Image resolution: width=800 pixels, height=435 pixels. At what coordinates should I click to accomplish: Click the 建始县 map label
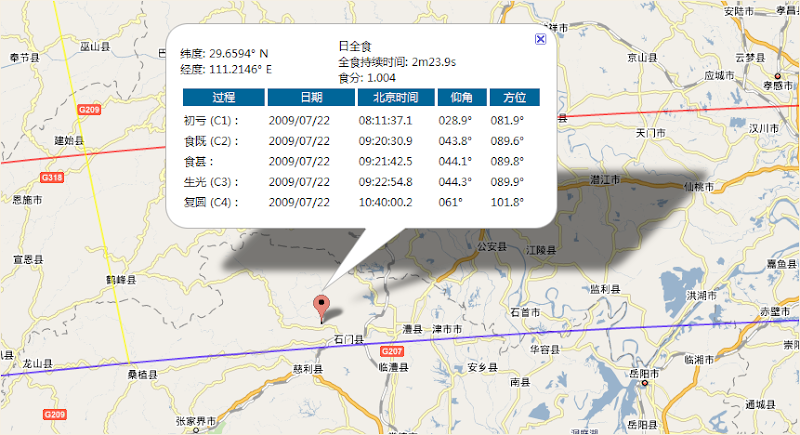click(x=69, y=140)
